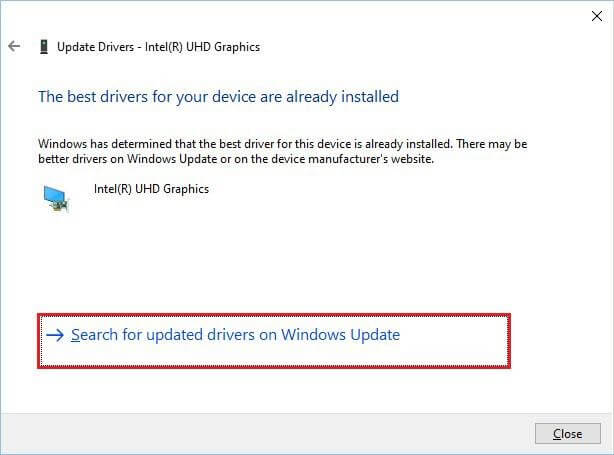This screenshot has width=614, height=455.
Task: Click the "best drivers already installed" blue heading
Action: tap(218, 97)
